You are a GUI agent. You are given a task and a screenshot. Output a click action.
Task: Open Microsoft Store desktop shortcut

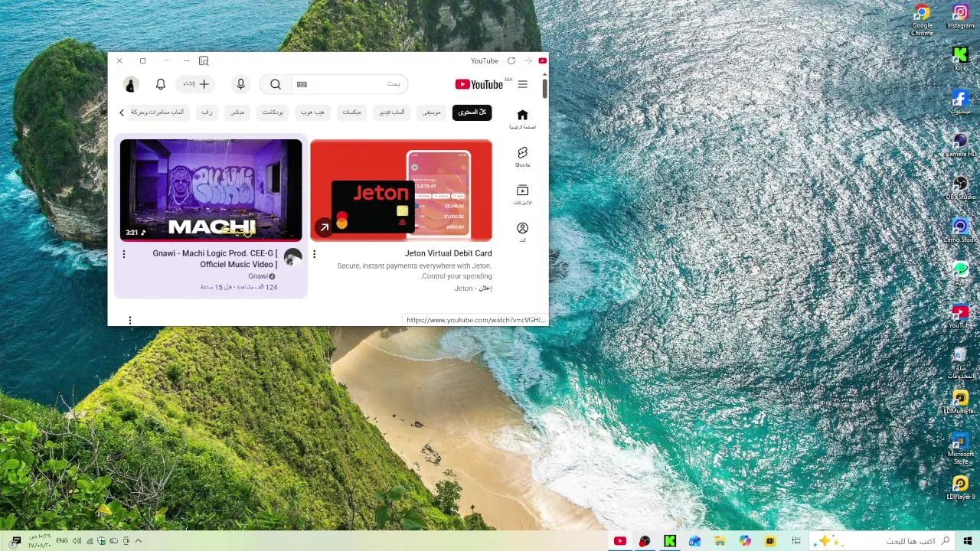(960, 448)
